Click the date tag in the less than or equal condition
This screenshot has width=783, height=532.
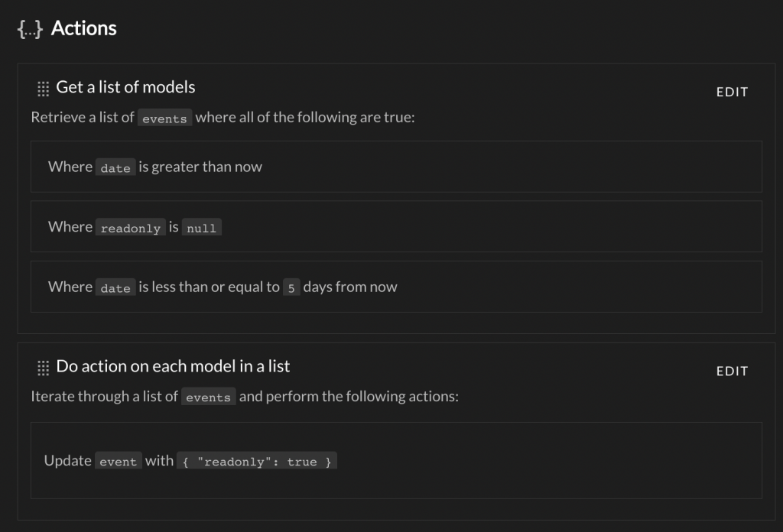(115, 287)
